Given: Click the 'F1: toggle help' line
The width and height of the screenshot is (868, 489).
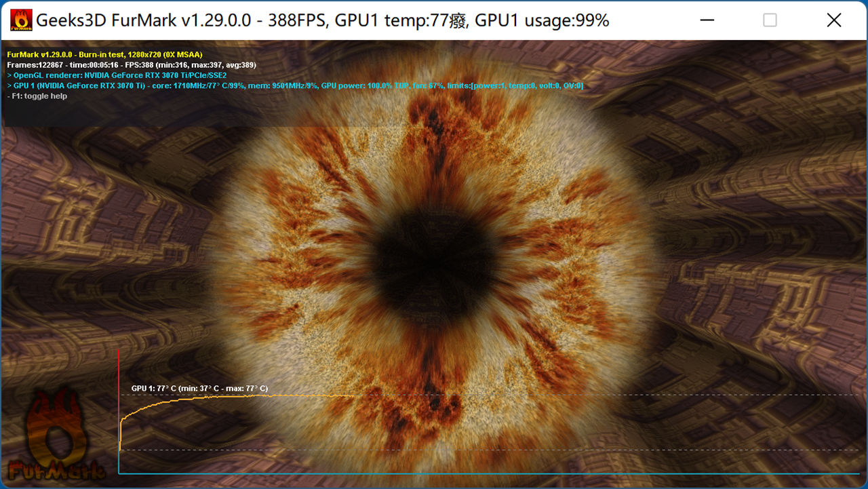Looking at the screenshot, I should (x=37, y=96).
